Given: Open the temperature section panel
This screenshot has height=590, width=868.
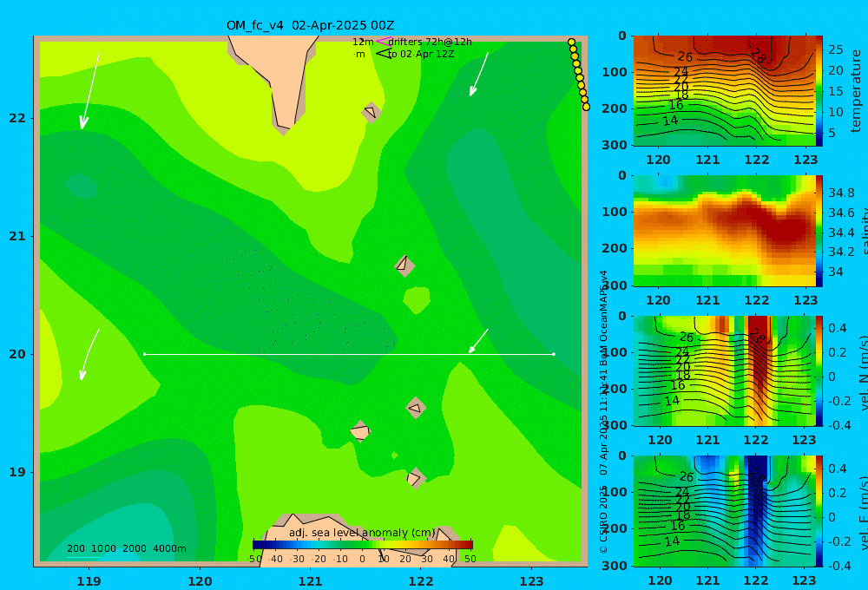Looking at the screenshot, I should pos(724,91).
